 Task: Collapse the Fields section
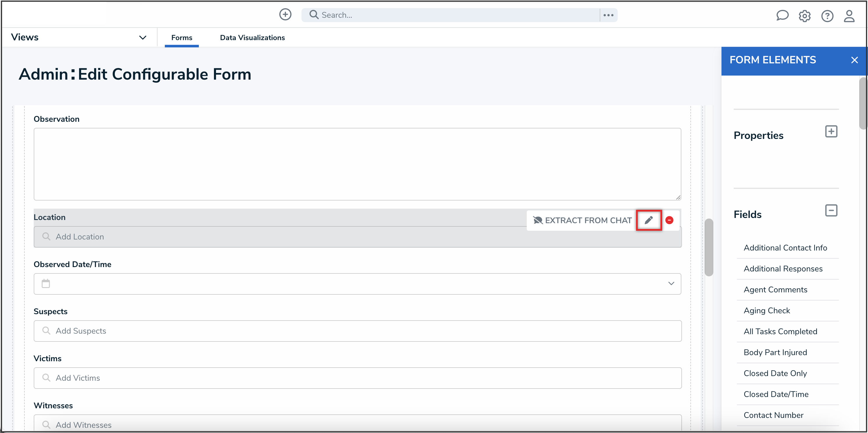[x=831, y=211]
